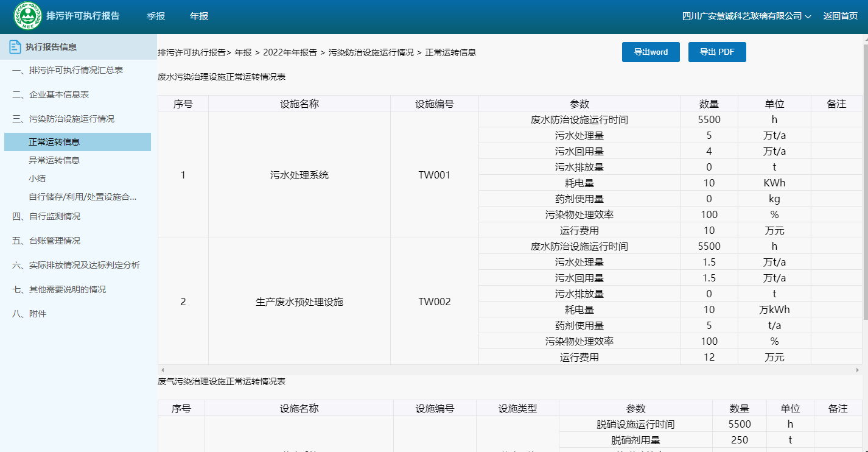Viewport: 868px width, 452px height.
Task: Open 小结 sub-item in sidebar
Action: 37,178
